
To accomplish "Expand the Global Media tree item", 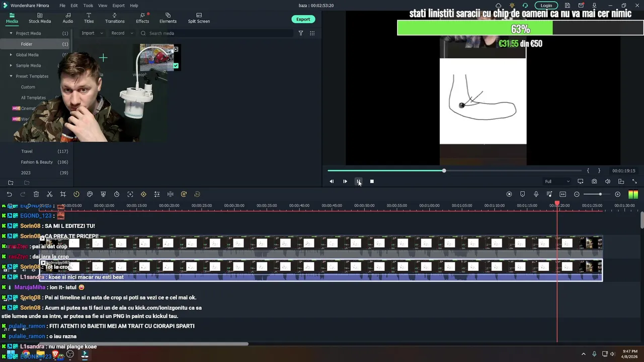I will tap(11, 55).
